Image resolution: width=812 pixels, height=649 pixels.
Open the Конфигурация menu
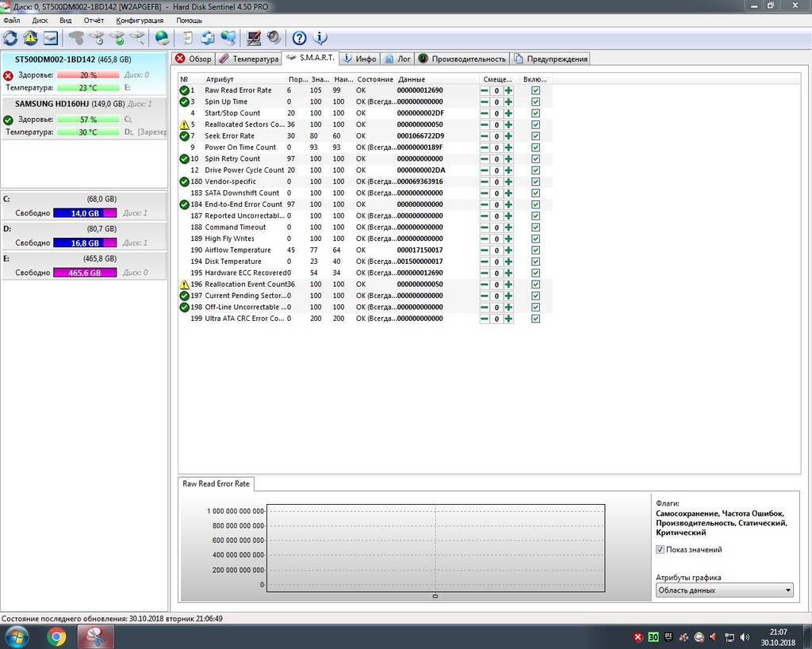point(140,20)
